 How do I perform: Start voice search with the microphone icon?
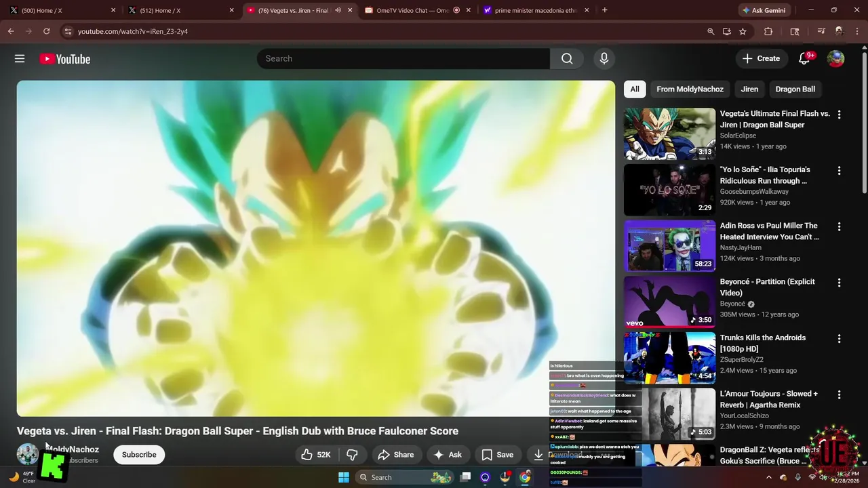(604, 59)
